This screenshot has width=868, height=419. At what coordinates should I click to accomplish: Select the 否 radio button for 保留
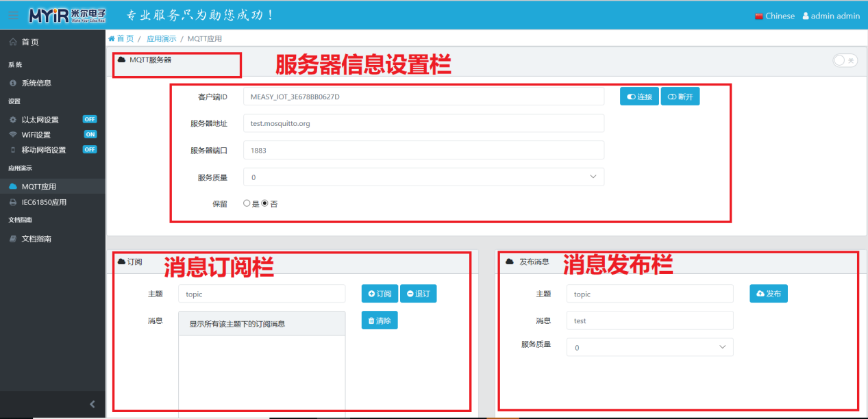point(264,204)
